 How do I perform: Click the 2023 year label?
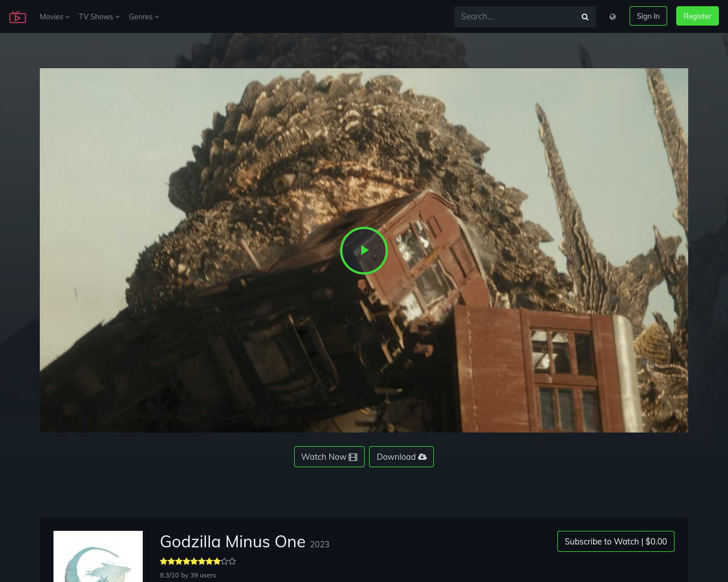pos(320,544)
